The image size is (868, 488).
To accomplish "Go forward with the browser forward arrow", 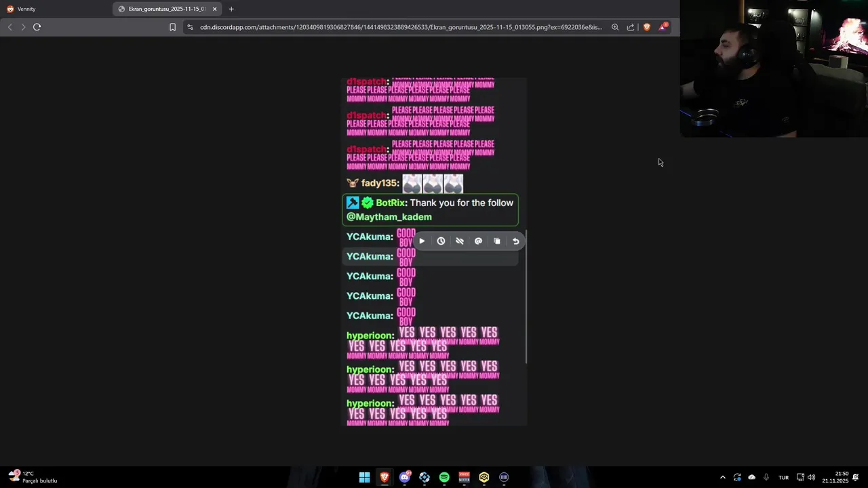I will click(23, 27).
